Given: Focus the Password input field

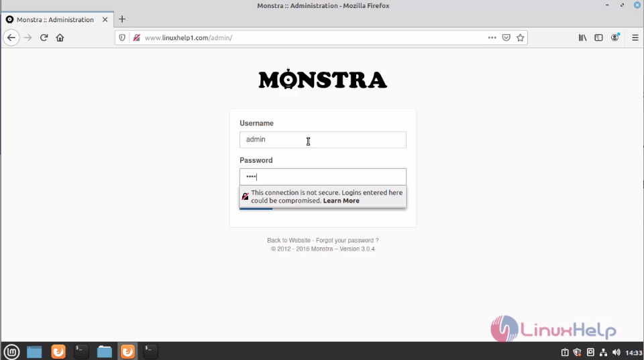Looking at the screenshot, I should click(x=323, y=176).
